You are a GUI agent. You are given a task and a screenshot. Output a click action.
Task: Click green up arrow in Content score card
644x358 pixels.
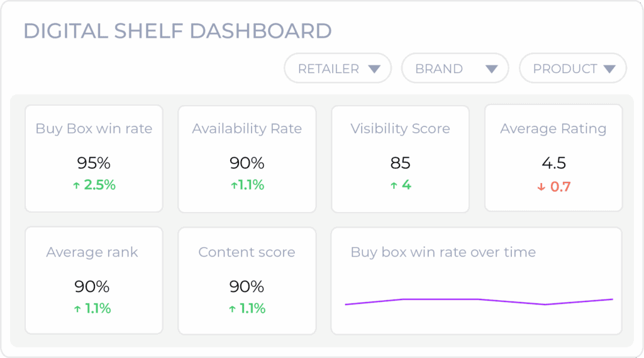click(233, 309)
